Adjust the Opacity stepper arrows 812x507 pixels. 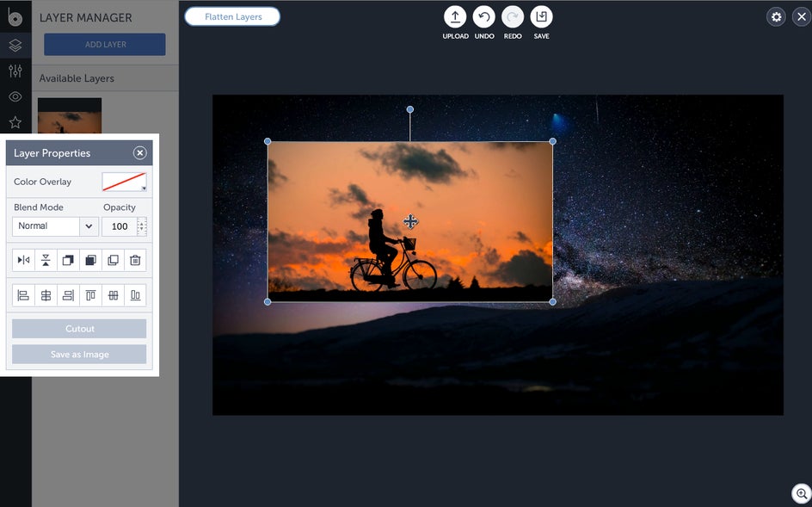(142, 226)
